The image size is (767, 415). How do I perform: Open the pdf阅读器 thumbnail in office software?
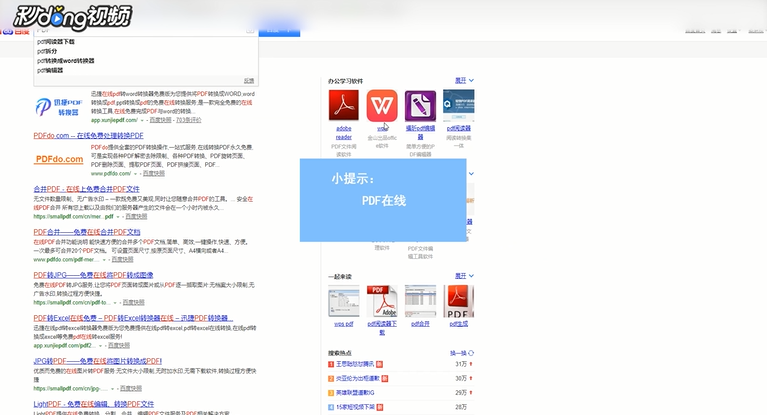pos(458,105)
